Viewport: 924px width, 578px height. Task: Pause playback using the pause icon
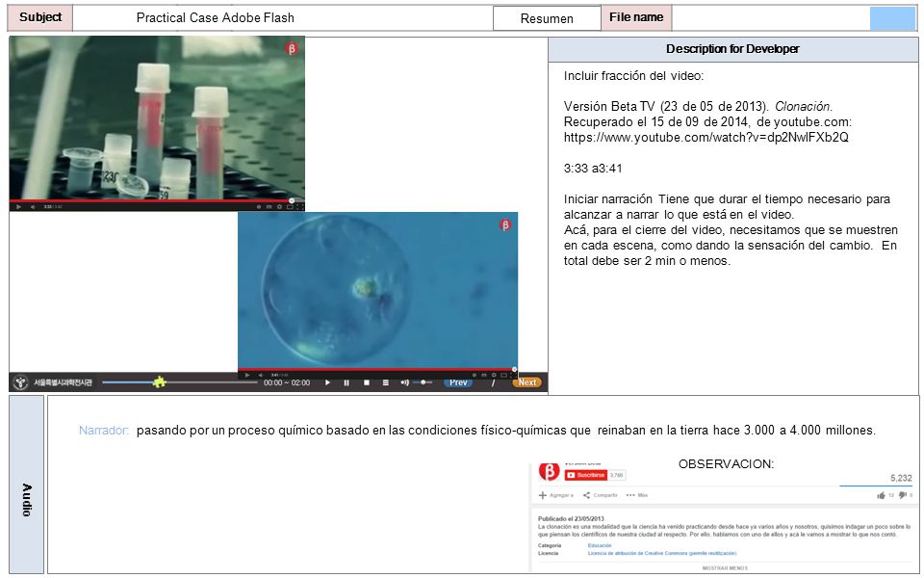346,382
